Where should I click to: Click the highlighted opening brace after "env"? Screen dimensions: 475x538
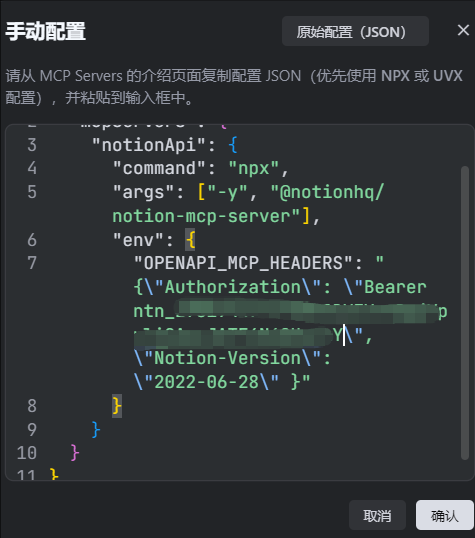190,240
